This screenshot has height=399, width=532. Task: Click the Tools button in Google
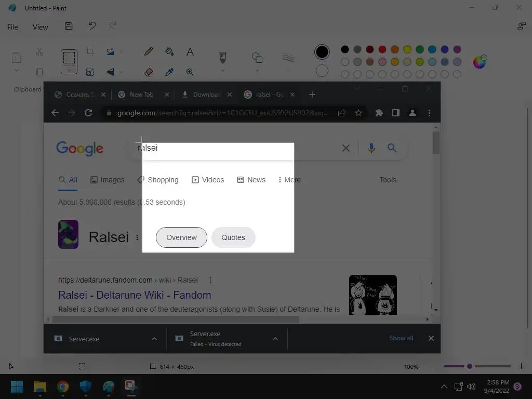click(x=388, y=180)
